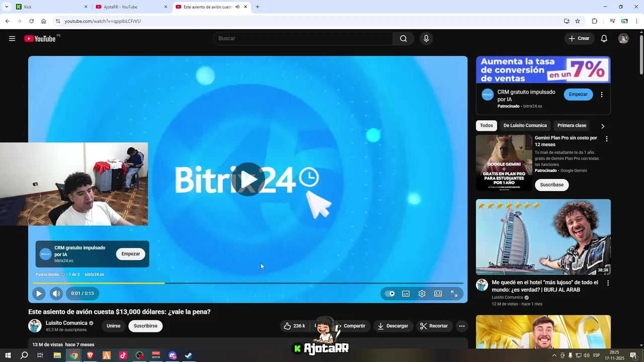The height and width of the screenshot is (362, 644).
Task: Open a new browser tab
Action: [258, 7]
